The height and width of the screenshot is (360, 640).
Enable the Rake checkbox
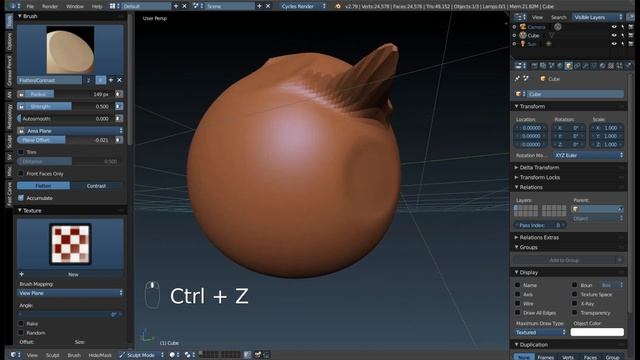tap(21, 323)
